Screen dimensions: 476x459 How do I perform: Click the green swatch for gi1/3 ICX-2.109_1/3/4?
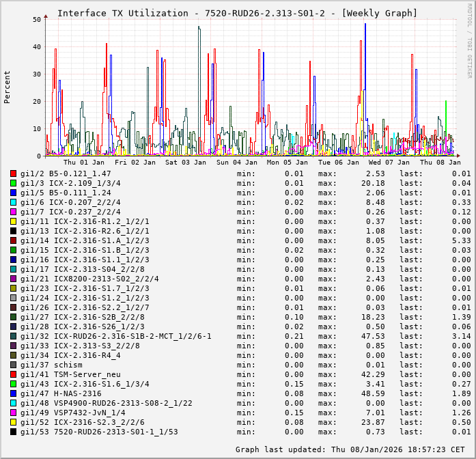13,183
